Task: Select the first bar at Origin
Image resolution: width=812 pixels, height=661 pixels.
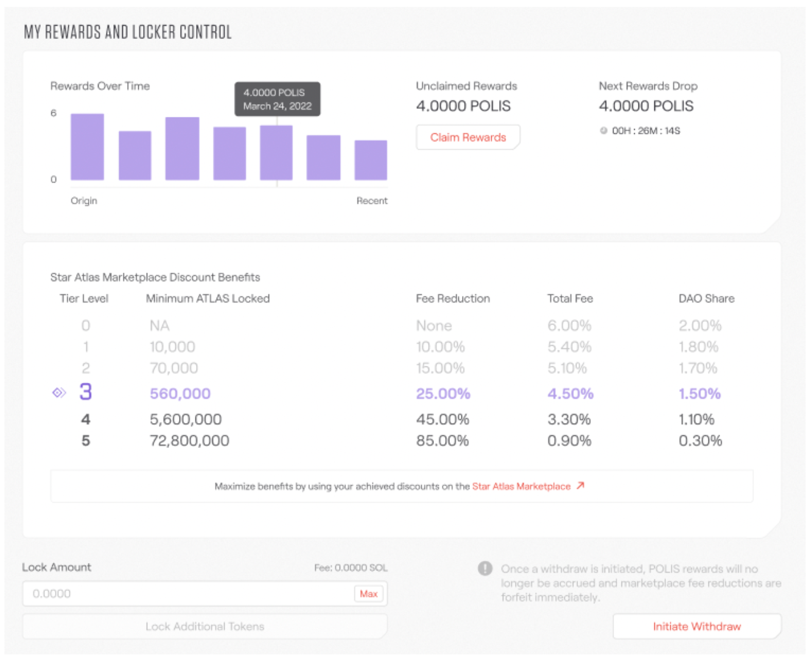Action: [87, 147]
